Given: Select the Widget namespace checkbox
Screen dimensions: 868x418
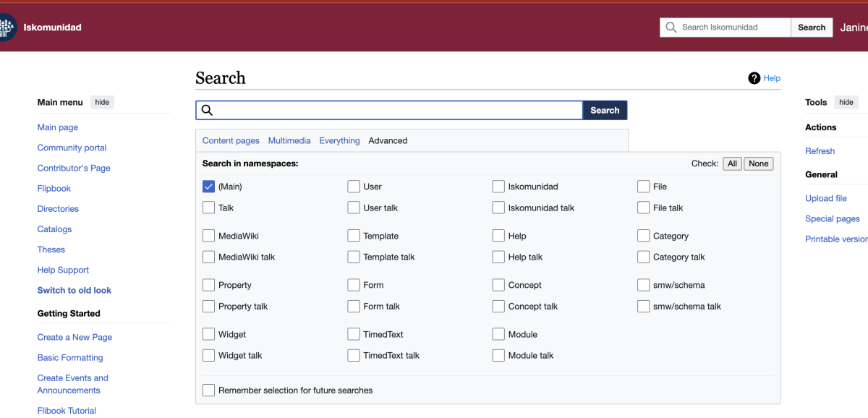Looking at the screenshot, I should click(209, 334).
